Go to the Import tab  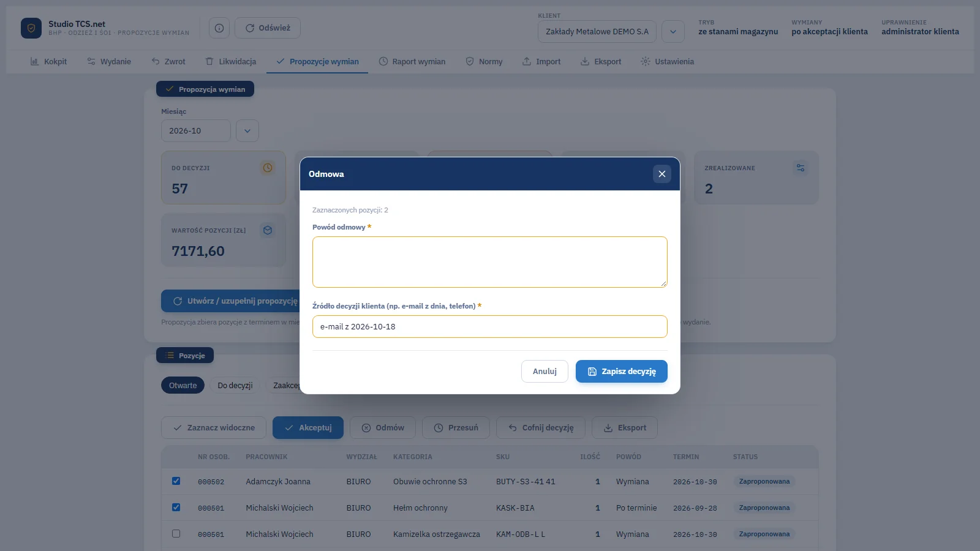[541, 62]
